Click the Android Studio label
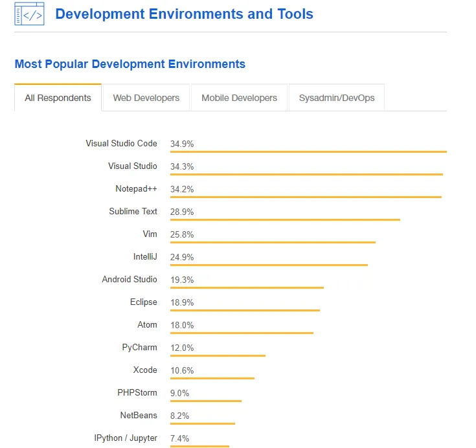The image size is (476, 448). pyautogui.click(x=130, y=279)
